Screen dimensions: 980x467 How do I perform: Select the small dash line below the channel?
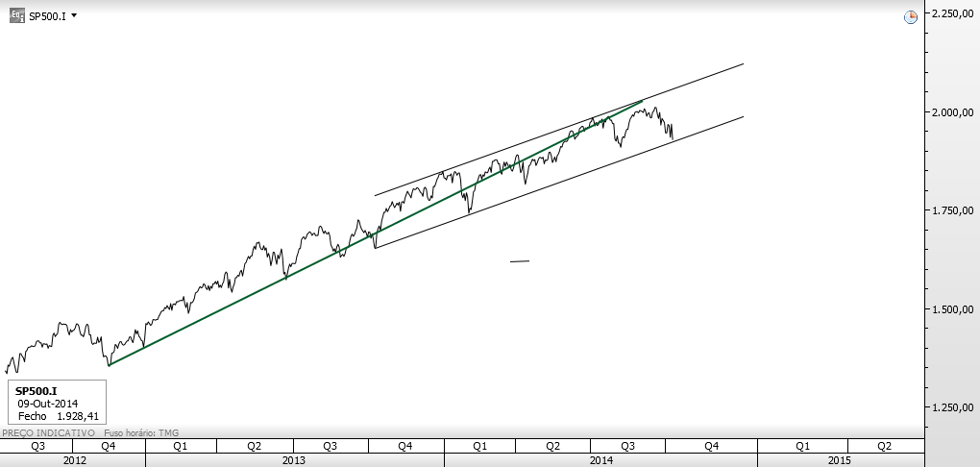pos(520,261)
